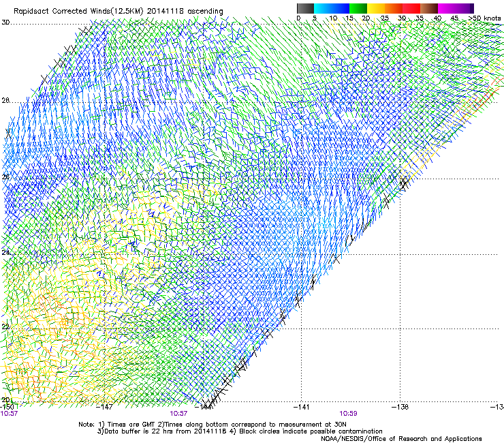Click the gray 0-5 knots legend swatch
The image size is (504, 443).
(x=305, y=8)
